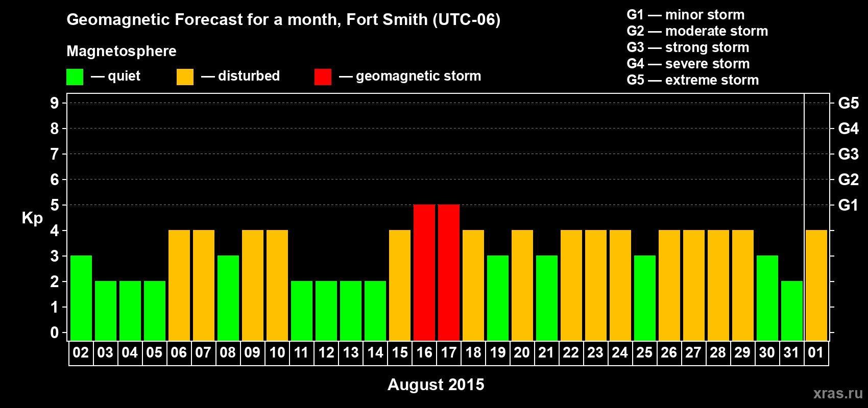Click the orange bar for day 10
Screen dimensions: 868x408
point(277,285)
